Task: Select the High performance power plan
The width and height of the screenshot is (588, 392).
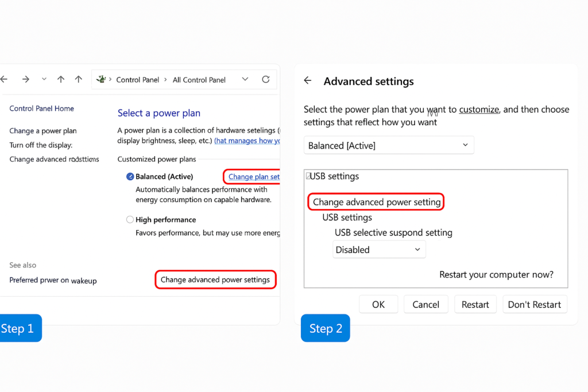Action: point(130,220)
